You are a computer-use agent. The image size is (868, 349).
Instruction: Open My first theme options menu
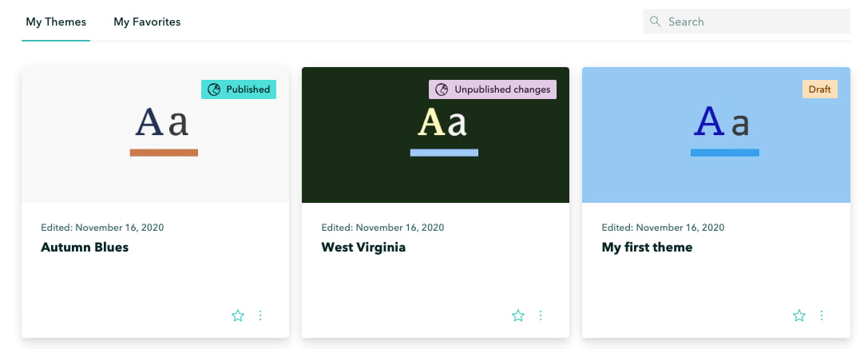(x=822, y=315)
